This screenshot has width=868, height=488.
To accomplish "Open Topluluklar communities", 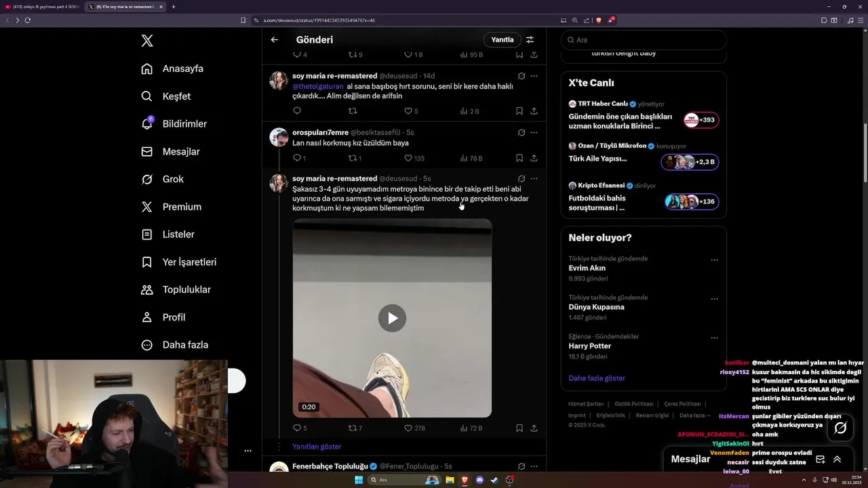I will pyautogui.click(x=176, y=289).
